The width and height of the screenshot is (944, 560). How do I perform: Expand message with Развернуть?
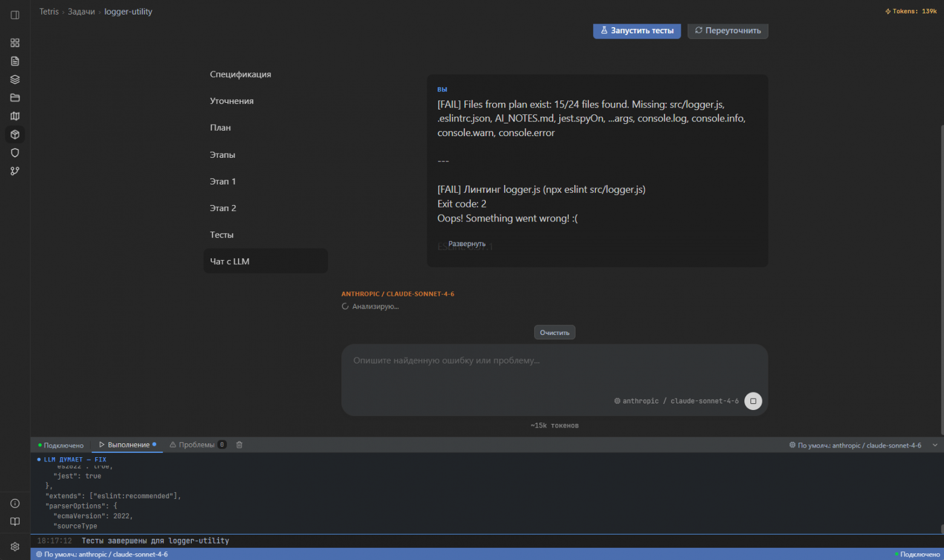click(467, 244)
